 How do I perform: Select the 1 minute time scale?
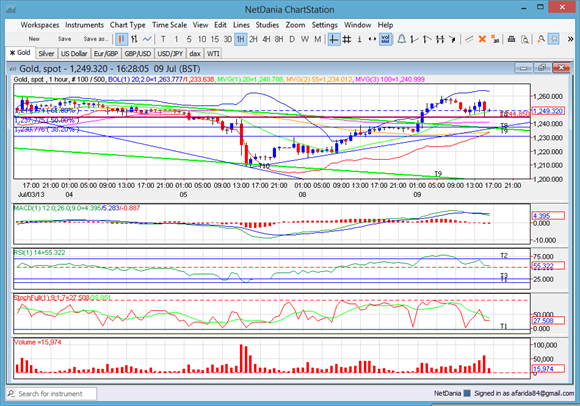(176, 39)
